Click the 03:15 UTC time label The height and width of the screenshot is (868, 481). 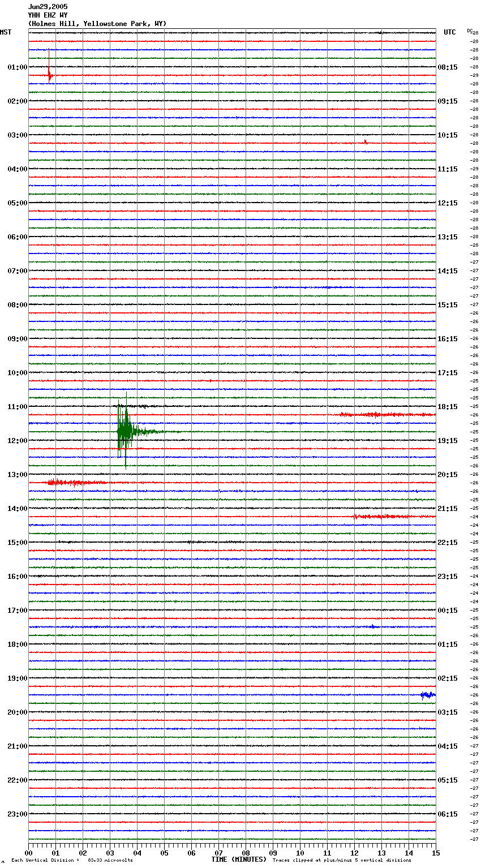coord(448,712)
